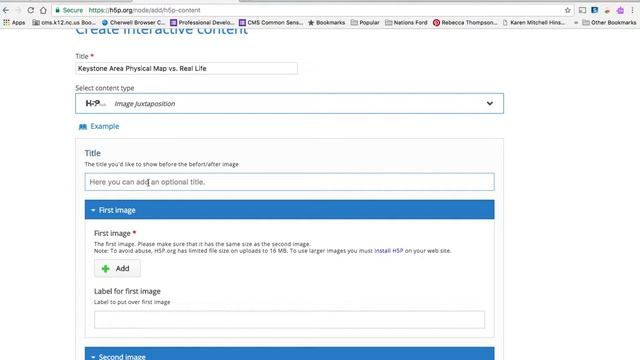Click the blue S extension icon
Image resolution: width=640 pixels, height=360 pixels.
(595, 10)
